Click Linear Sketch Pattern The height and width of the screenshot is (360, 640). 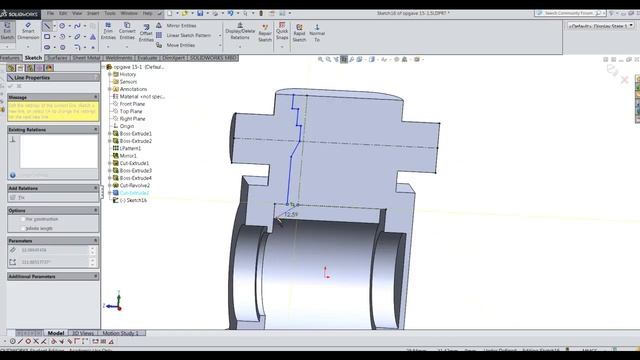(x=184, y=36)
